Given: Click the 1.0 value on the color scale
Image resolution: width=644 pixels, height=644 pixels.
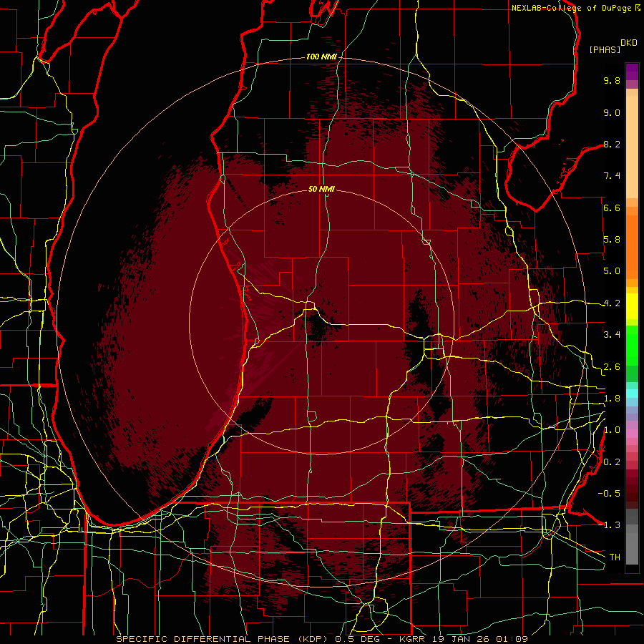Looking at the screenshot, I should coord(612,430).
